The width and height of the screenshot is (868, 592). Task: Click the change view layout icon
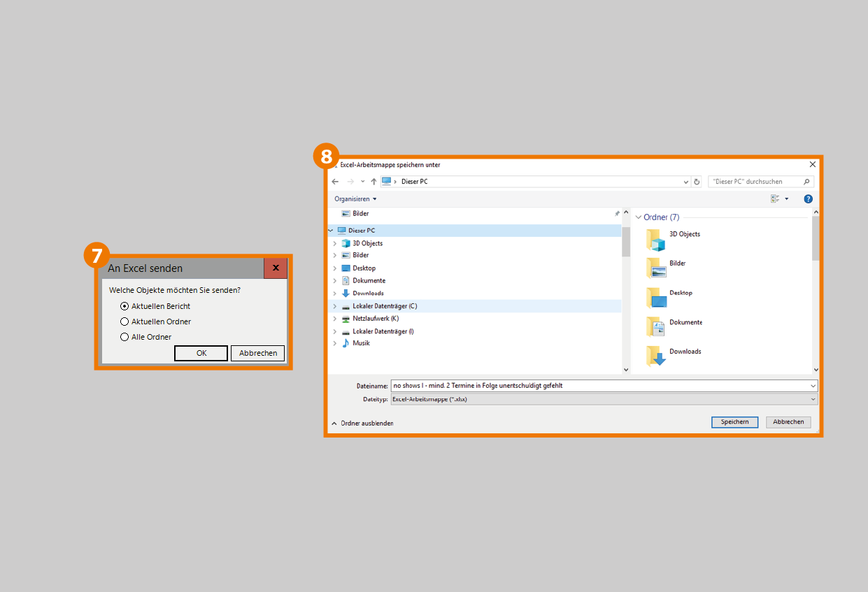[776, 199]
